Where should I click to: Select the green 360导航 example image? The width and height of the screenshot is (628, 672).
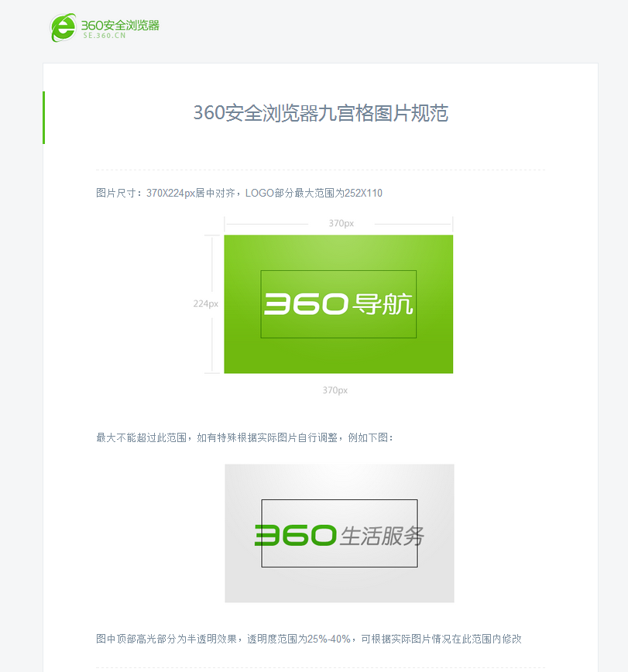(338, 304)
